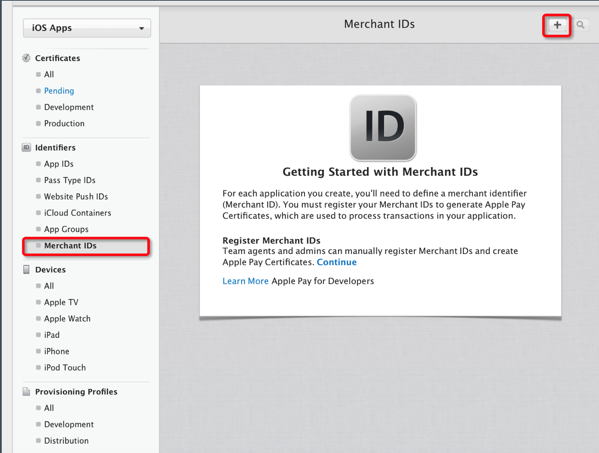Select Merchant IDs in sidebar
The width and height of the screenshot is (599, 453).
(86, 246)
